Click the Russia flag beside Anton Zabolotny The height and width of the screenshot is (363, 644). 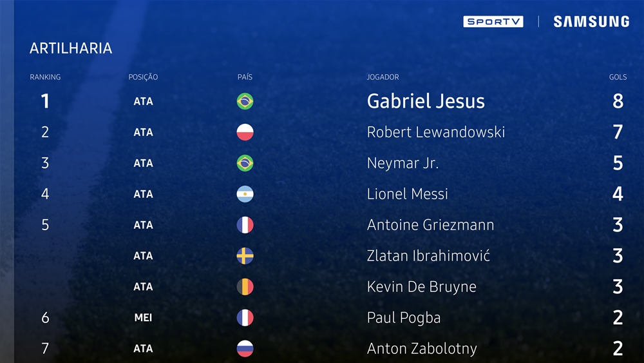(x=245, y=349)
